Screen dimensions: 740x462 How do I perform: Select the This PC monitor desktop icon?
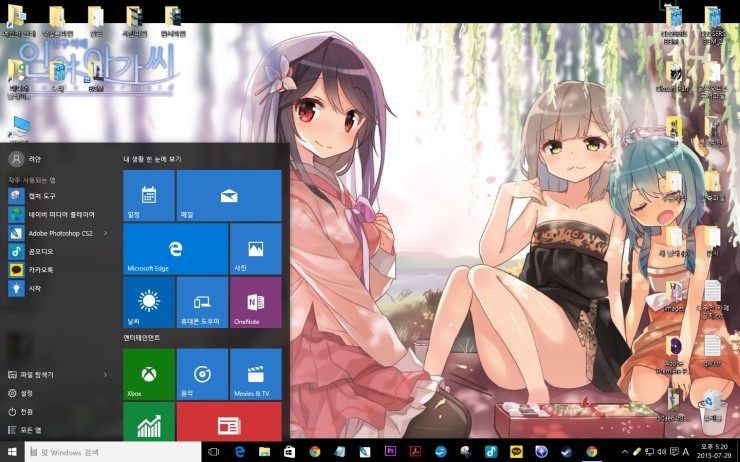[x=19, y=129]
